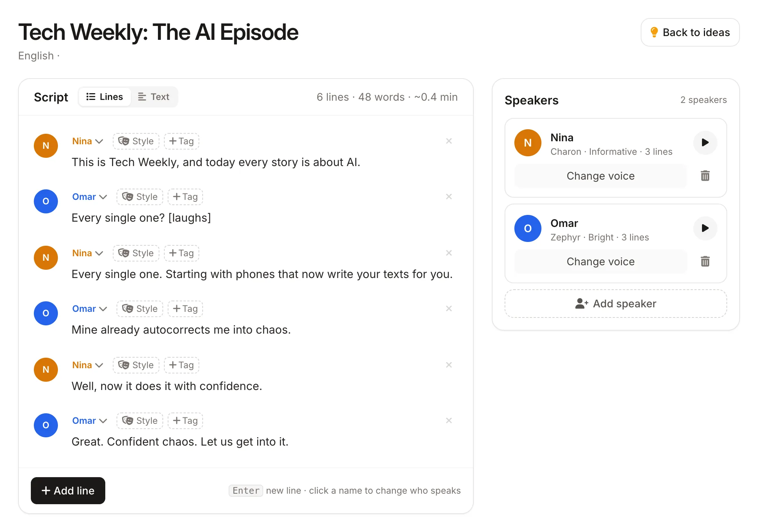Screen dimensions: 758x532
Task: Click Add speaker
Action: click(615, 304)
